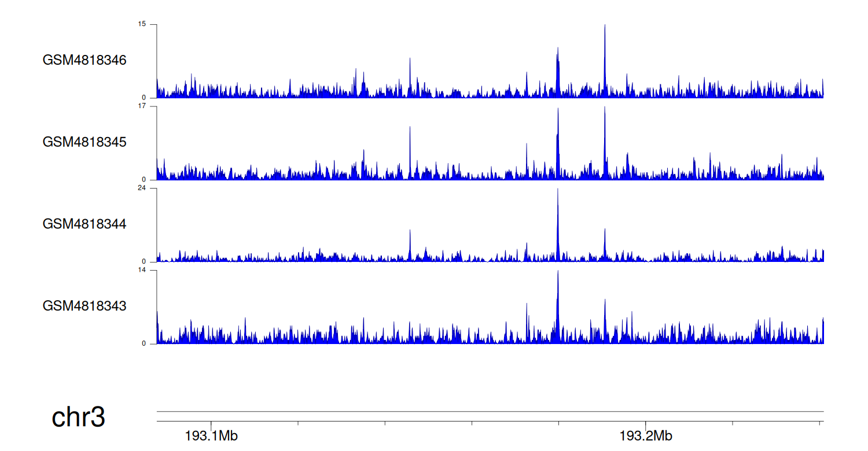Click the GSM4818346 track label

click(x=84, y=60)
